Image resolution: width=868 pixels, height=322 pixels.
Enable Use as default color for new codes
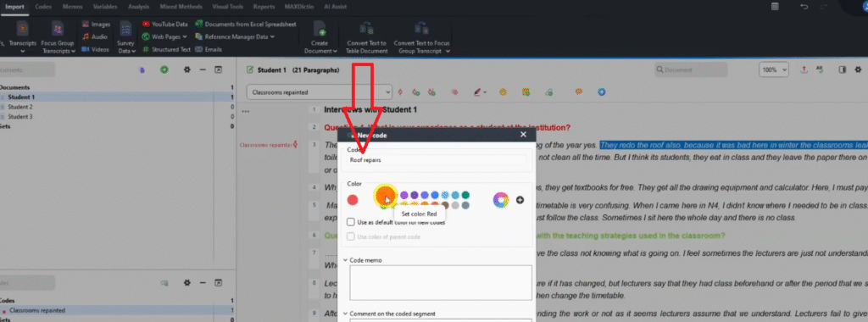(x=351, y=222)
